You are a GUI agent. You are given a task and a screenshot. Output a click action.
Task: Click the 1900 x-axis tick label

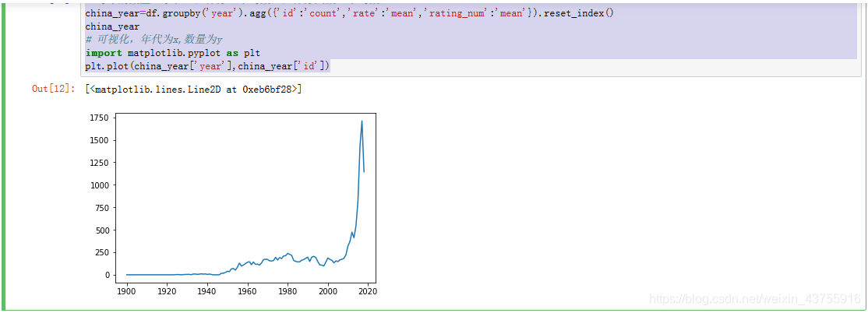(x=127, y=290)
